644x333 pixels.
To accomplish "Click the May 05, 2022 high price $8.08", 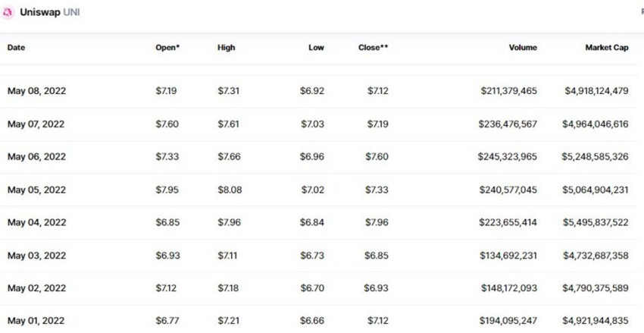I will 230,190.
